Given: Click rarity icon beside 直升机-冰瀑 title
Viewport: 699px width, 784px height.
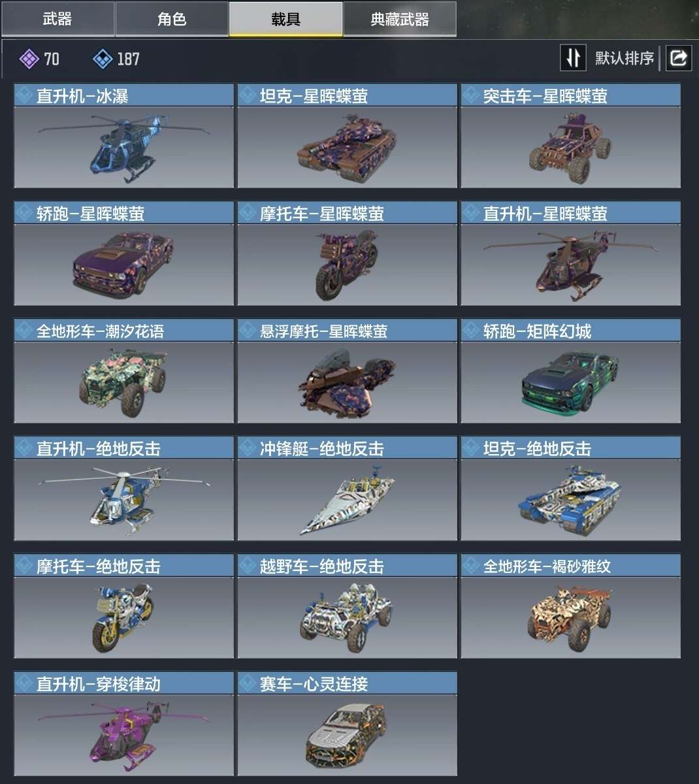Looking at the screenshot, I should click(25, 95).
